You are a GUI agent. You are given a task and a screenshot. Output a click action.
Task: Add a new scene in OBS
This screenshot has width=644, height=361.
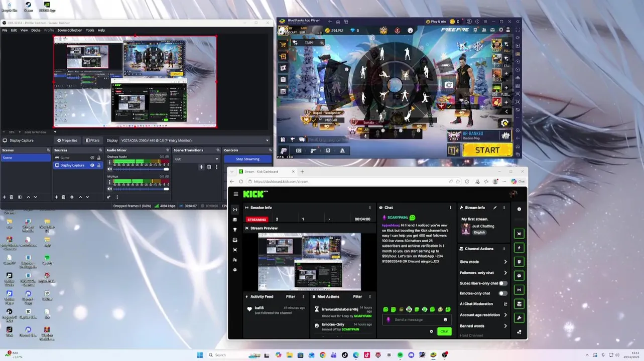click(5, 197)
